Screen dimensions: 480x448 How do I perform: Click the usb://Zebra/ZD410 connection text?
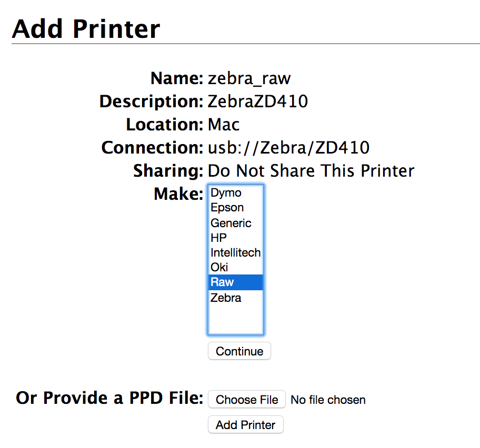288,147
